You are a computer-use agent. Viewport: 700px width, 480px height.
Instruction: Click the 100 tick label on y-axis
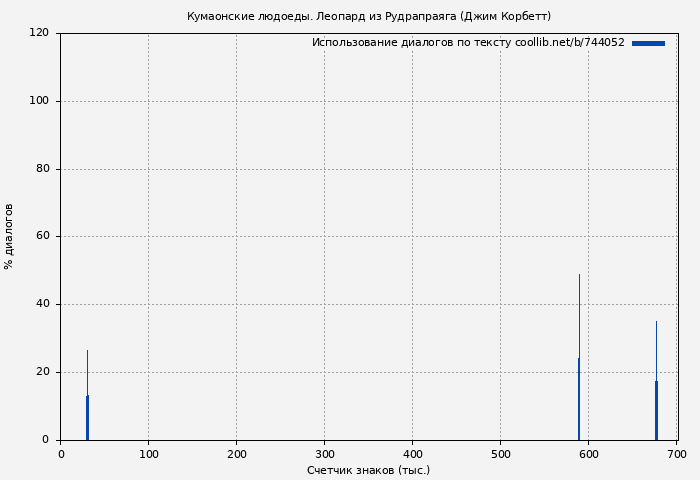click(x=39, y=101)
